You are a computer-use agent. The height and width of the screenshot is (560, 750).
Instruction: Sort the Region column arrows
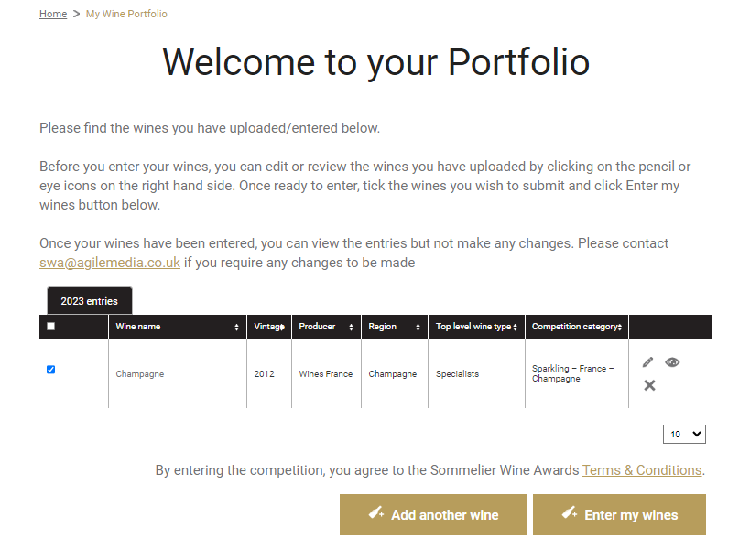[418, 327]
